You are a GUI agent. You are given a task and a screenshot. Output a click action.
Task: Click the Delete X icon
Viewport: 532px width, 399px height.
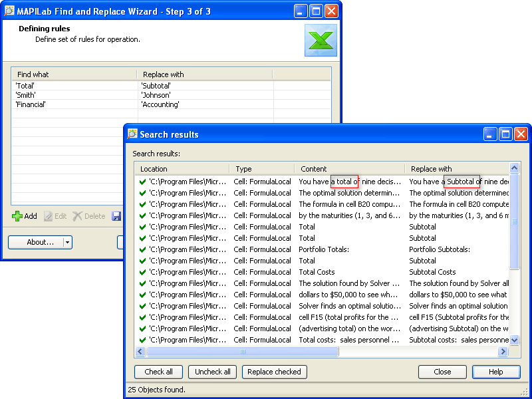(x=77, y=216)
